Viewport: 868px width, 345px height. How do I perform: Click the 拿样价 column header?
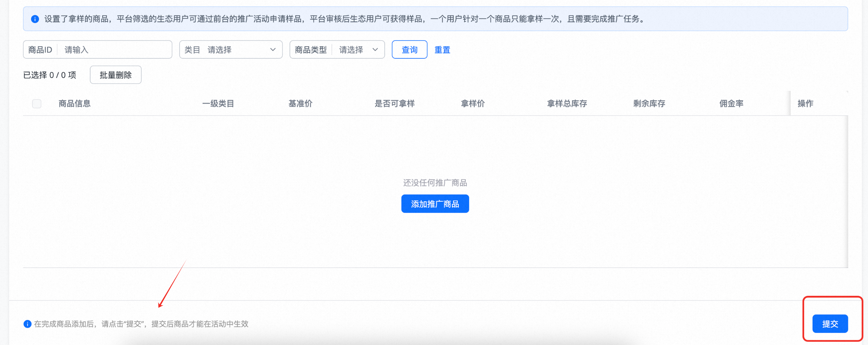472,103
